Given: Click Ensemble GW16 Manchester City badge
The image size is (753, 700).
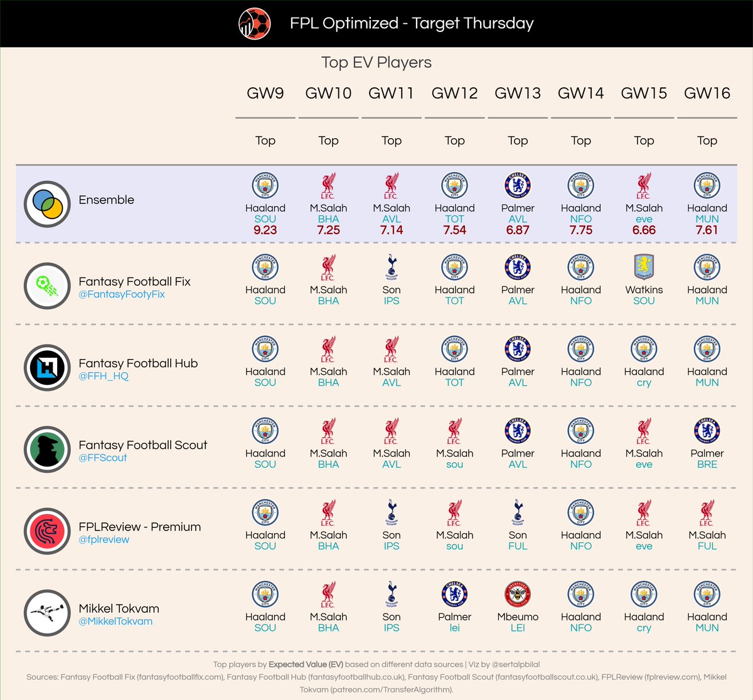Looking at the screenshot, I should pos(707,186).
